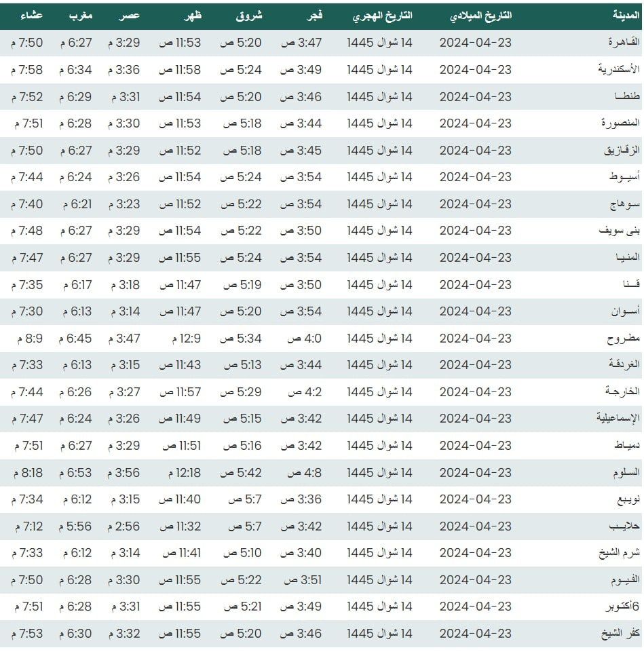Click the 11:51 ص dhuhr time for دمياط
The width and height of the screenshot is (644, 652).
pos(182,446)
